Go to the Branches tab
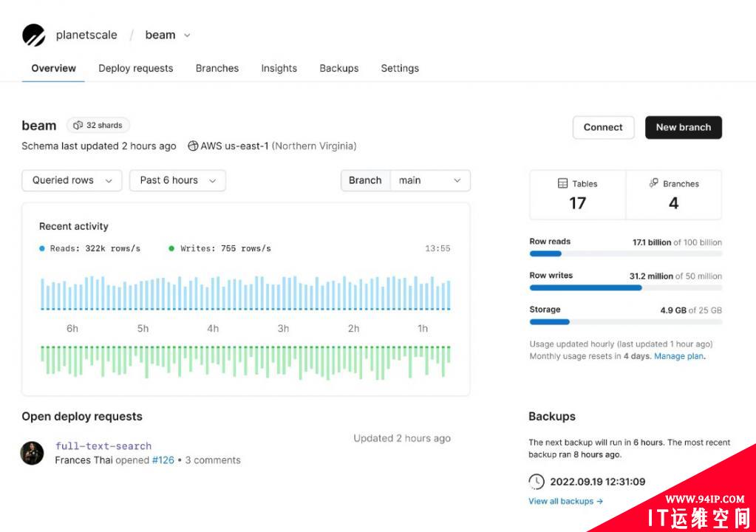The height and width of the screenshot is (532, 756). pyautogui.click(x=217, y=69)
